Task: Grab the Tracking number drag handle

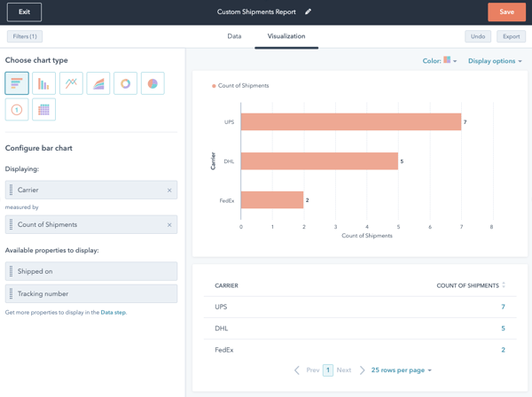Action: click(11, 293)
